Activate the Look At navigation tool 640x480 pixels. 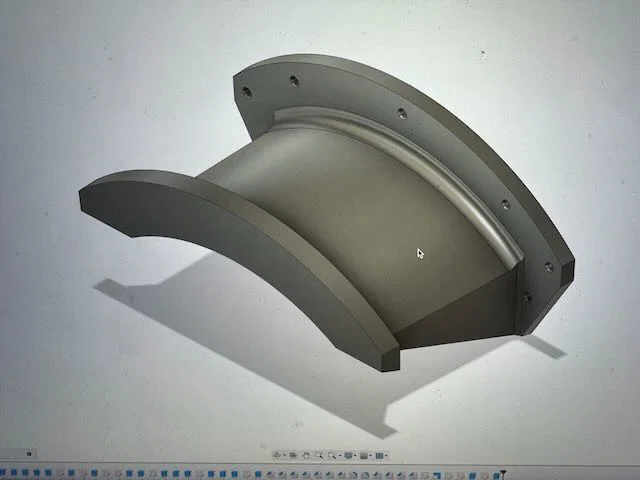[293, 455]
